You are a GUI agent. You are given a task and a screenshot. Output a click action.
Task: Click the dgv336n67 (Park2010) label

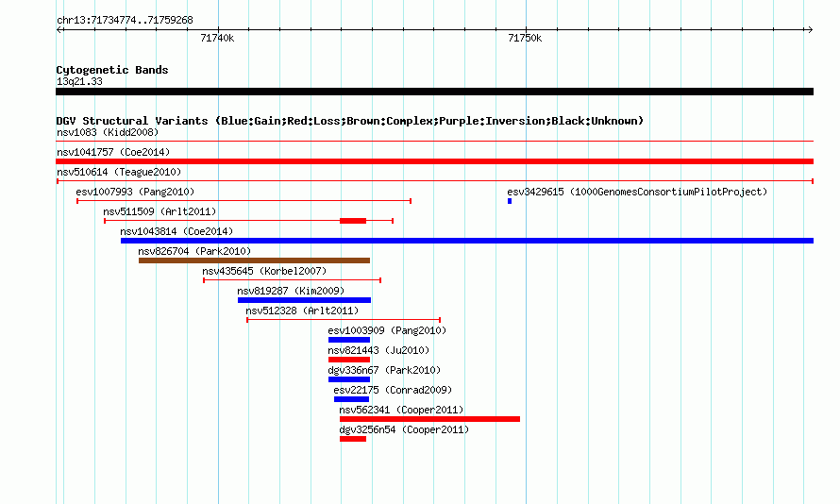click(x=384, y=370)
